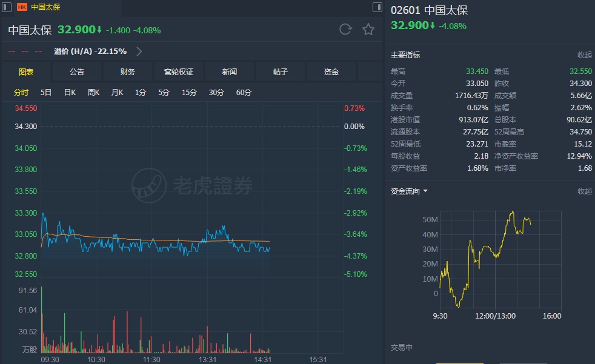Viewport: 595px width, 364px height.
Task: Open the 帖子 tab
Action: (281, 72)
